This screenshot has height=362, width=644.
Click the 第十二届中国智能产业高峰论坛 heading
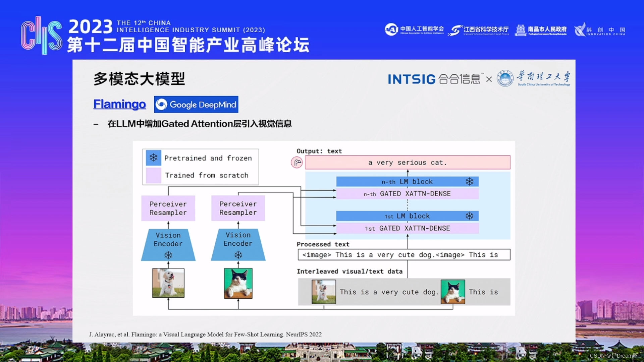tap(188, 45)
